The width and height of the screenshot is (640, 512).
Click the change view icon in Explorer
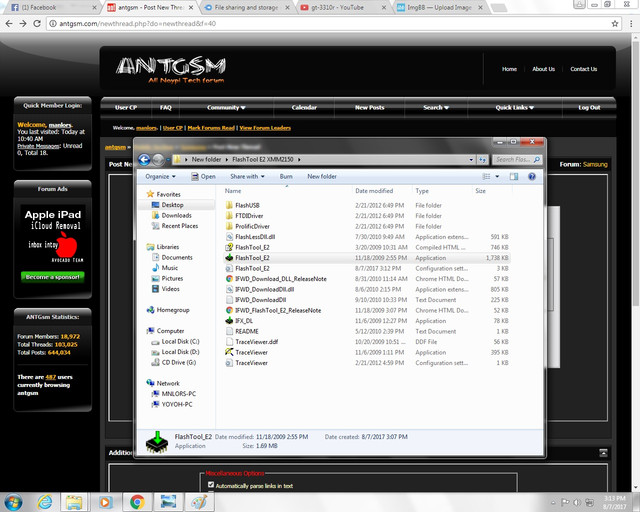point(487,176)
